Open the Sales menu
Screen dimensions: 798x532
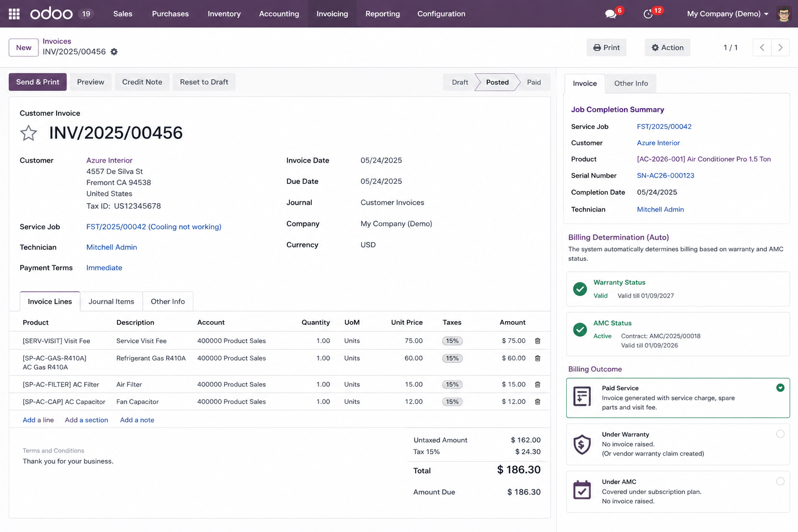point(123,14)
